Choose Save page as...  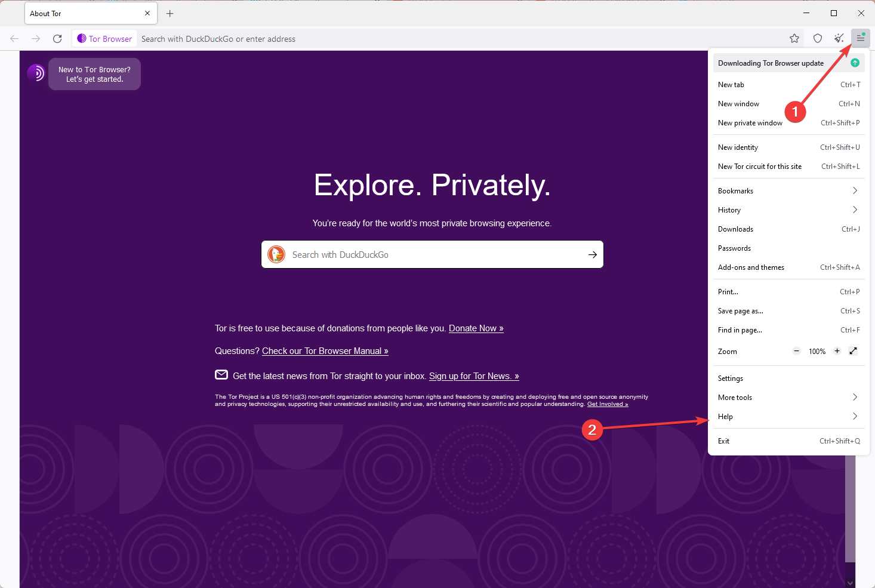point(788,311)
